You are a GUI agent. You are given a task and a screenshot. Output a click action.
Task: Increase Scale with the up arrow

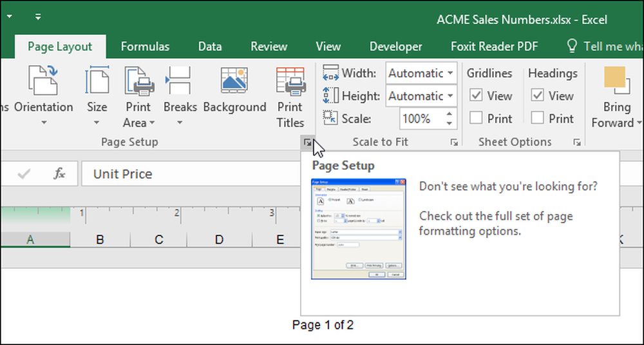[450, 113]
